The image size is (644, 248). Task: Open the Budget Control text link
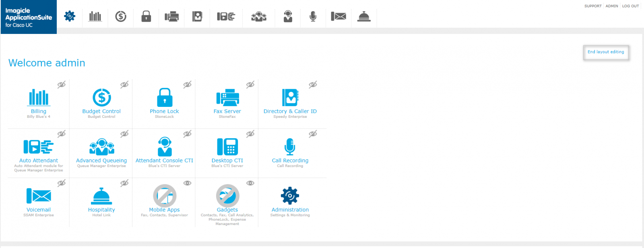(101, 111)
